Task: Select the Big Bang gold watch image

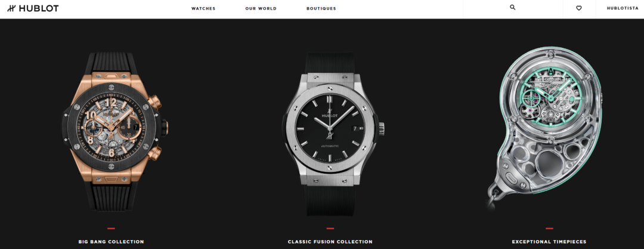Action: pyautogui.click(x=115, y=131)
